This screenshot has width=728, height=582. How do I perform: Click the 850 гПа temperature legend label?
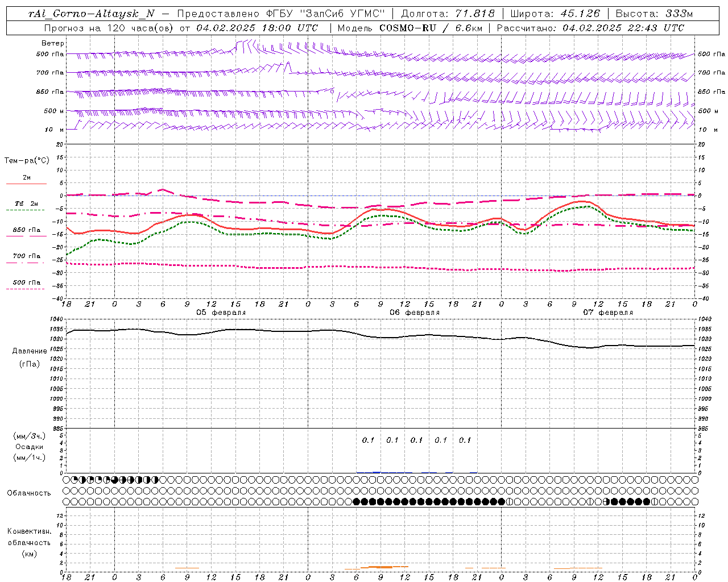27,230
